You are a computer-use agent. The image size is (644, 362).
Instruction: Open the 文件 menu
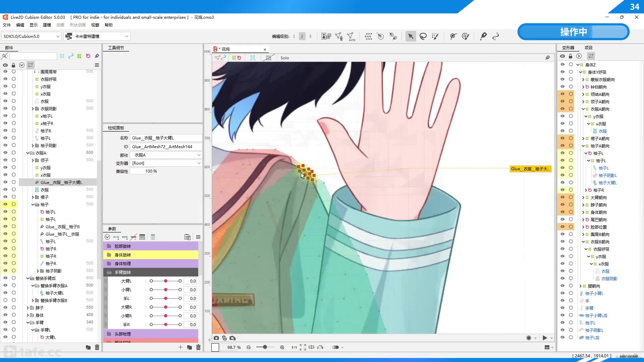coord(7,25)
